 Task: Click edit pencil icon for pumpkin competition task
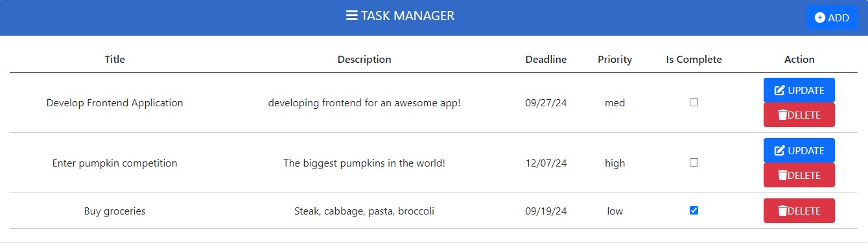coord(780,150)
